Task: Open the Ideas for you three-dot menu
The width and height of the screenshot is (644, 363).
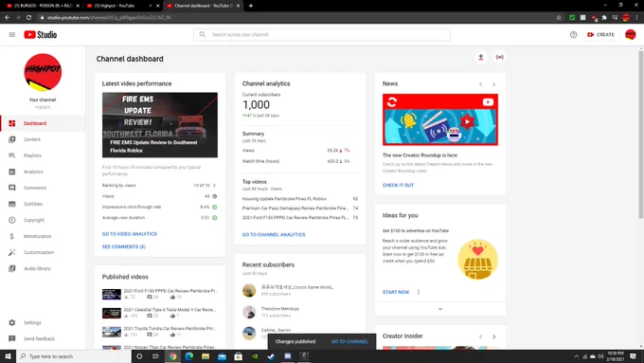Action: pos(419,292)
